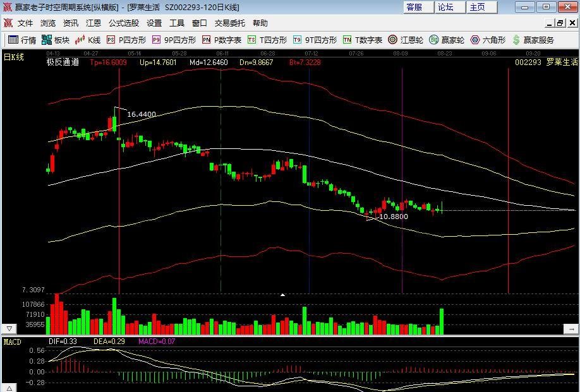Viewport: 580px width, 392px height.
Task: Click the DEA=0.29 value
Action: coord(109,342)
